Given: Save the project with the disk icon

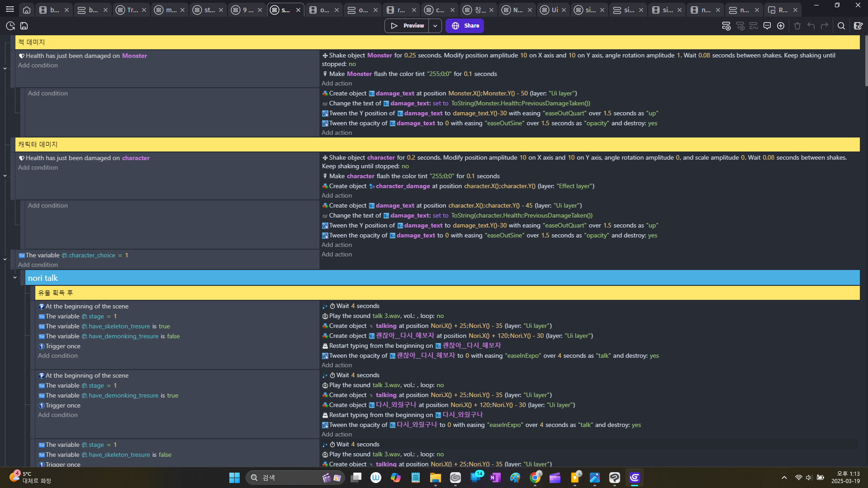Looking at the screenshot, I should [x=24, y=26].
